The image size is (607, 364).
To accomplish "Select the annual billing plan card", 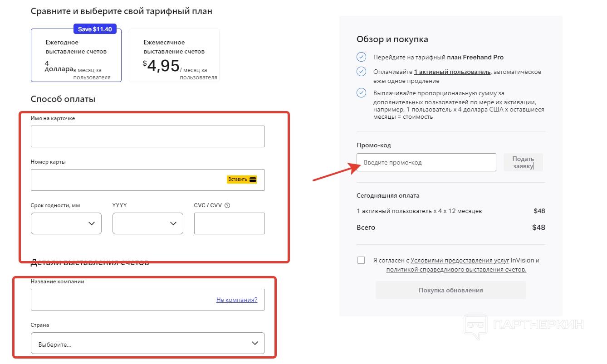I will pos(76,55).
